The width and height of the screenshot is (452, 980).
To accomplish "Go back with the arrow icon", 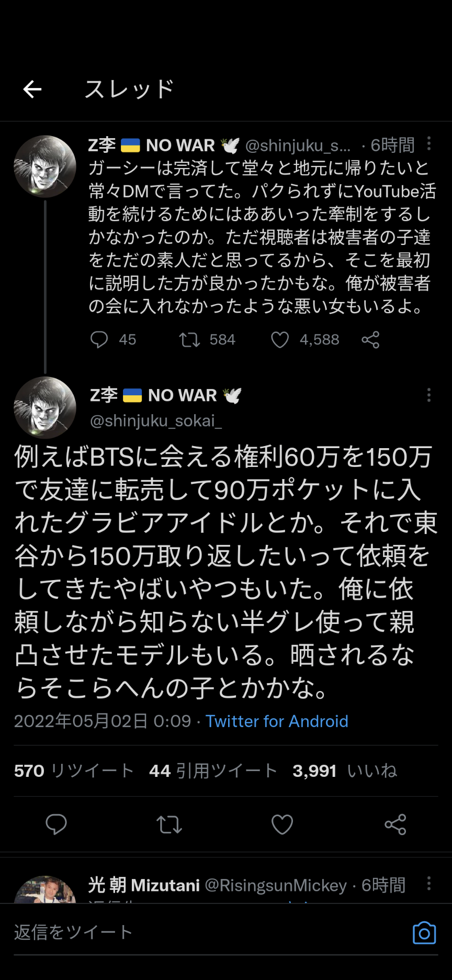I will (x=32, y=90).
